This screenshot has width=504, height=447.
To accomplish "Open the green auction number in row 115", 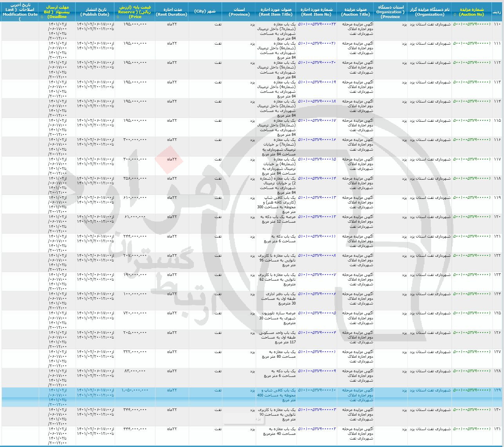I will pyautogui.click(x=471, y=121).
